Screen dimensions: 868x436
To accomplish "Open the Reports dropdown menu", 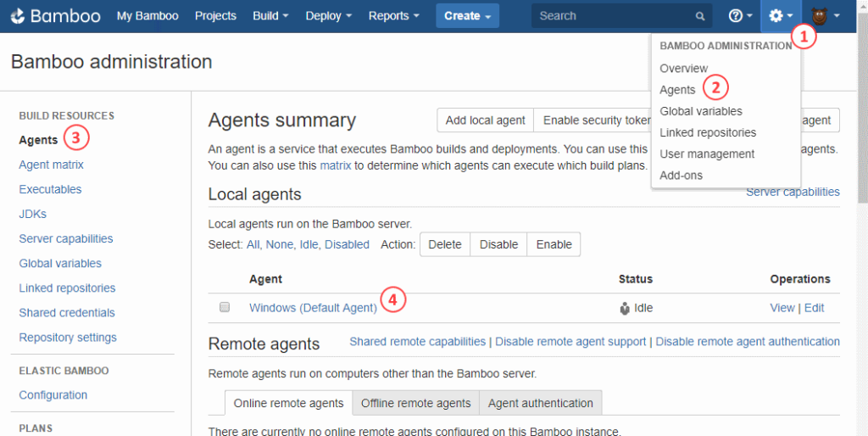I will (x=394, y=16).
